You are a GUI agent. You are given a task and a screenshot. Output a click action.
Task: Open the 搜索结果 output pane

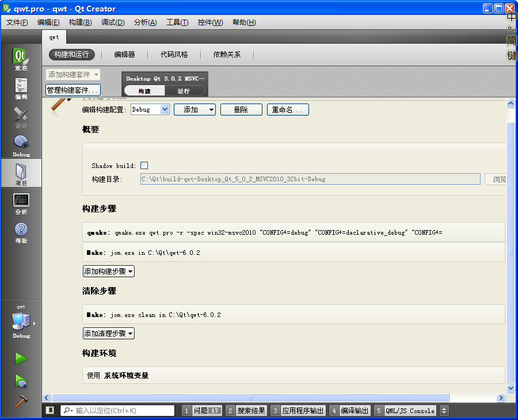(246, 411)
